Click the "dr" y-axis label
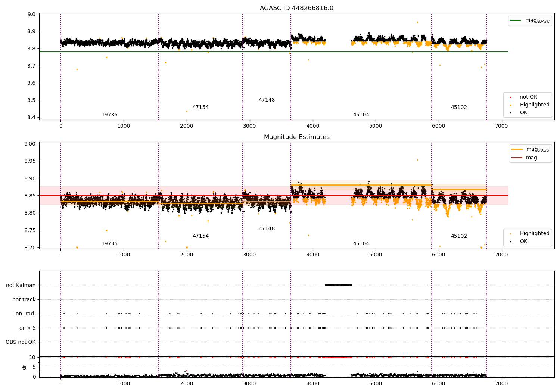560x392 pixels. point(24,367)
